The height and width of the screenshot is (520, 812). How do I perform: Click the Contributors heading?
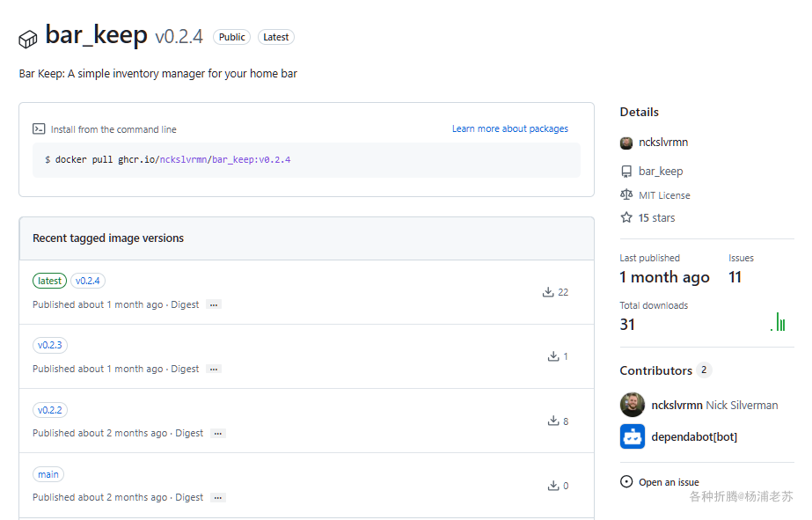656,370
